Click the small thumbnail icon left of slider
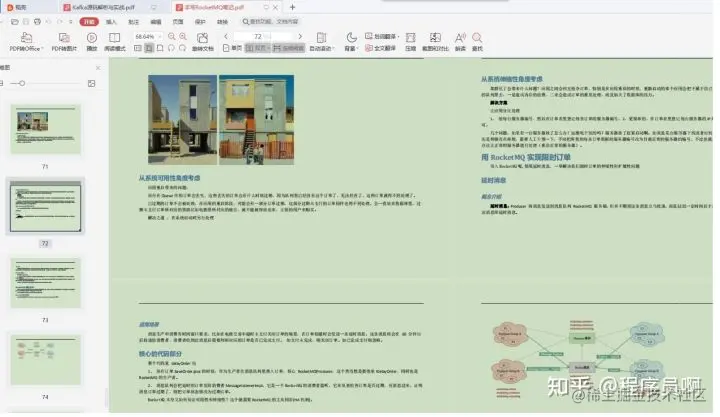Viewport: 720px width, 417px height. click(x=2, y=83)
